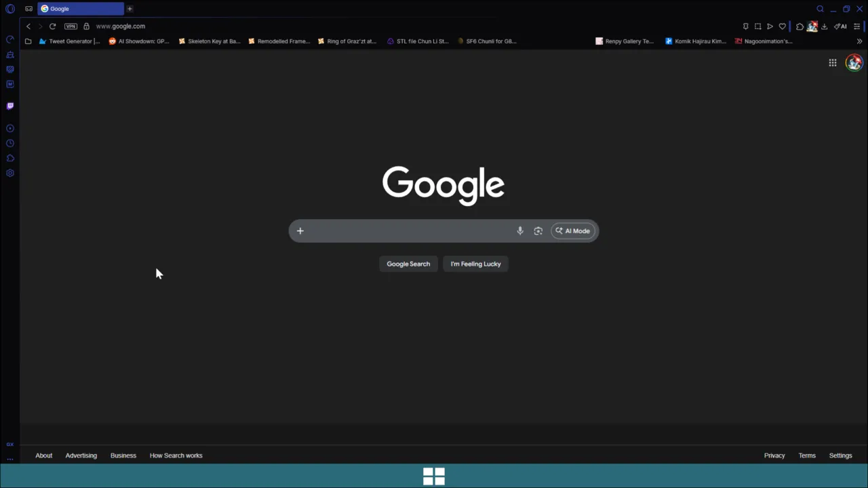Open the Business footer link
868x488 pixels.
point(123,455)
